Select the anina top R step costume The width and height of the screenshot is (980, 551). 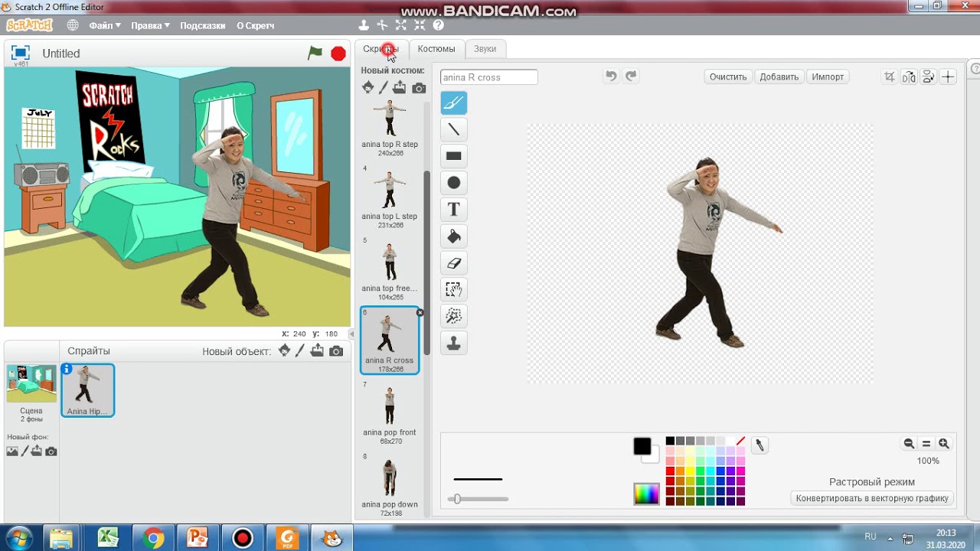(x=390, y=127)
